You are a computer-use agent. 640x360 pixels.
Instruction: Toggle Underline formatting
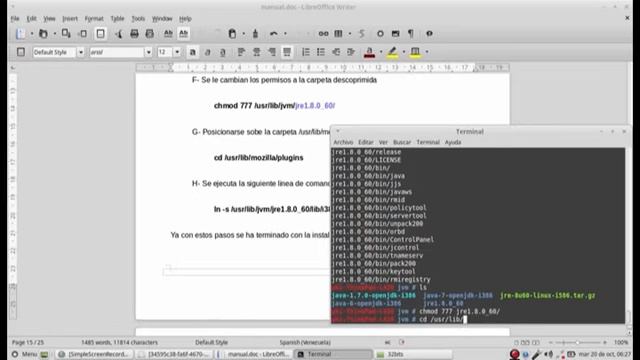222,52
